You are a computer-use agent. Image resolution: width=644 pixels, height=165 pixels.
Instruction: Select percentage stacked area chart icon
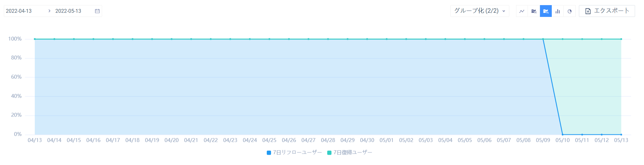(546, 11)
